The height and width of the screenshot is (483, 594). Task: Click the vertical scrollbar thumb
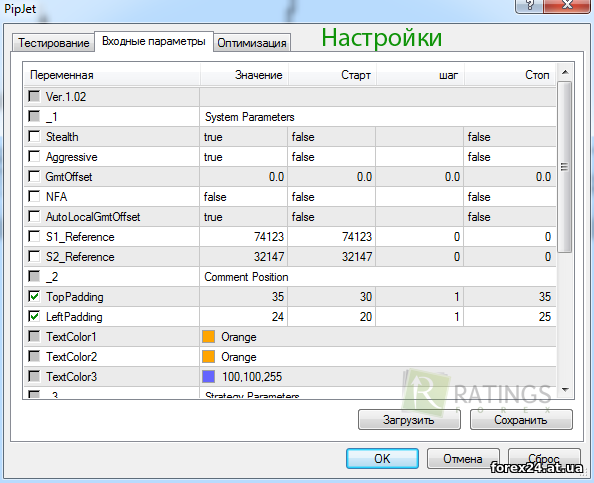564,167
